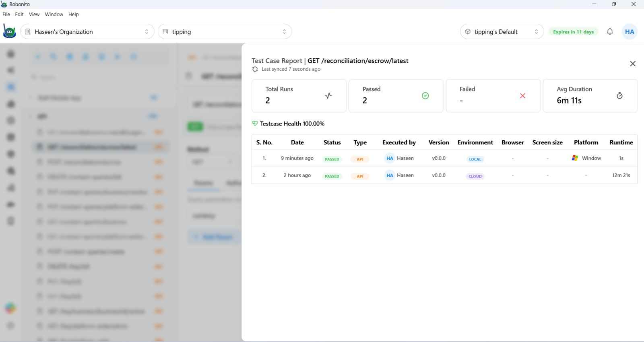Open the File menu
This screenshot has width=644, height=342.
coord(6,14)
